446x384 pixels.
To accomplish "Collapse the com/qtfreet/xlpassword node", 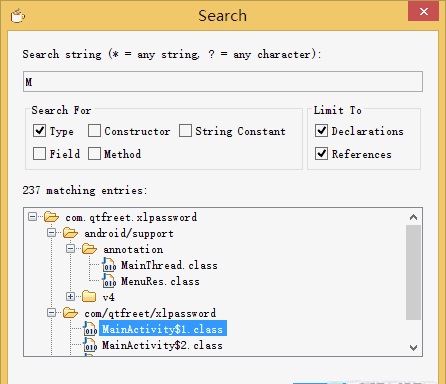I will click(51, 313).
